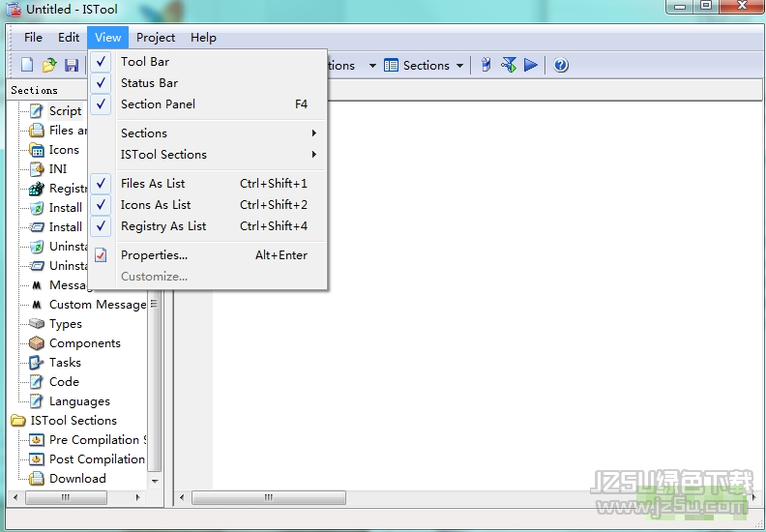Open the Help menu
The height and width of the screenshot is (532, 766).
[x=203, y=38]
